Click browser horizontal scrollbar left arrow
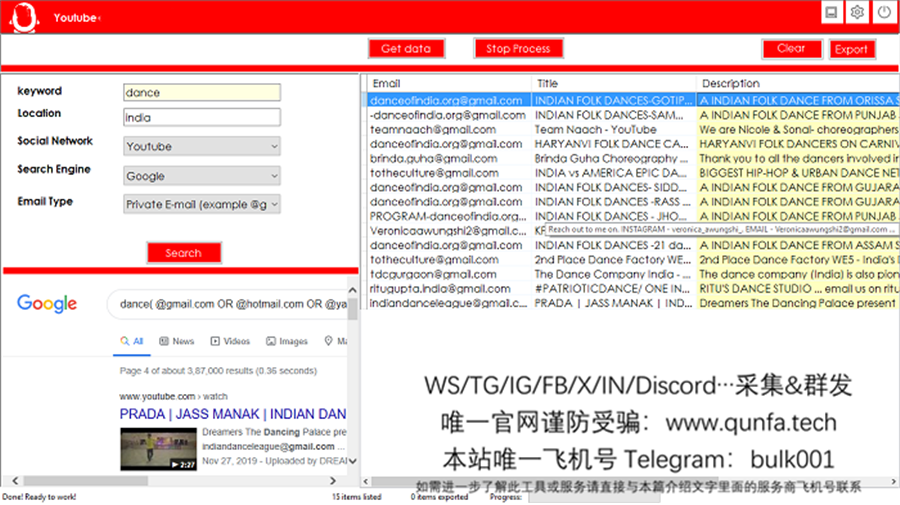This screenshot has width=900, height=505. click(15, 481)
